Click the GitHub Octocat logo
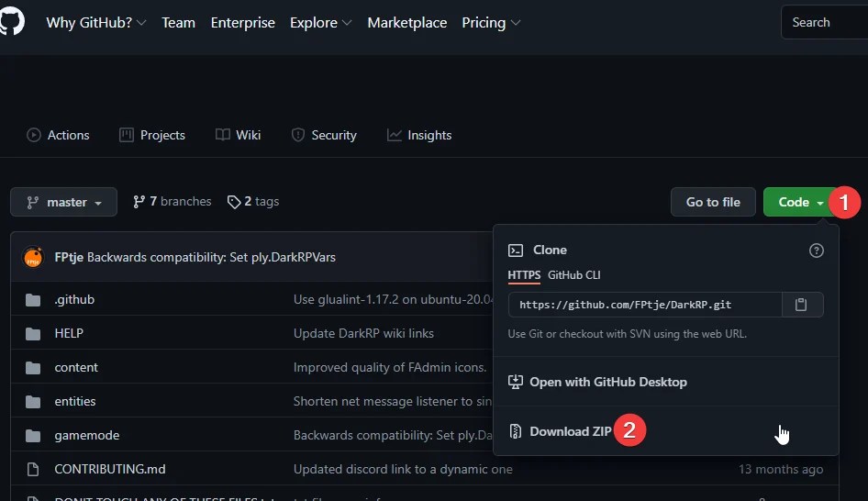 click(11, 22)
